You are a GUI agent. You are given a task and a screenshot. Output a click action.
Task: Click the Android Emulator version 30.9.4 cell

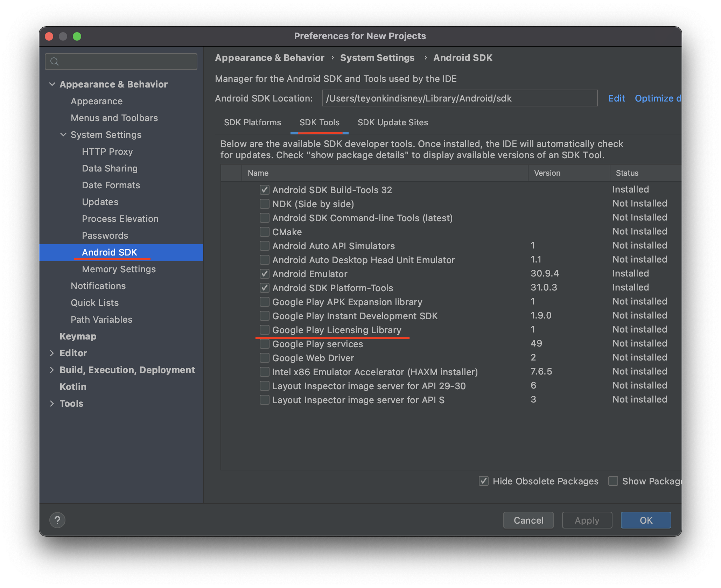(545, 273)
